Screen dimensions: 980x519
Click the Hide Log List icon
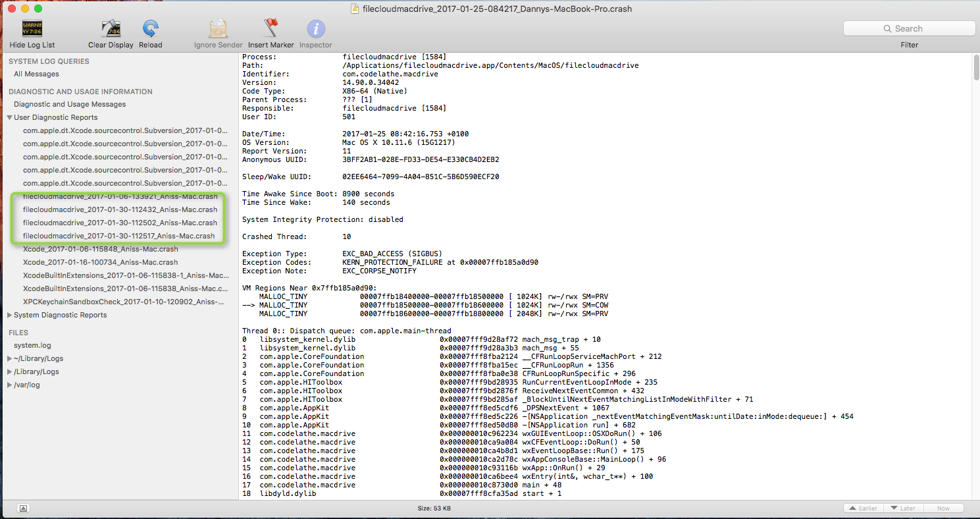click(x=32, y=29)
